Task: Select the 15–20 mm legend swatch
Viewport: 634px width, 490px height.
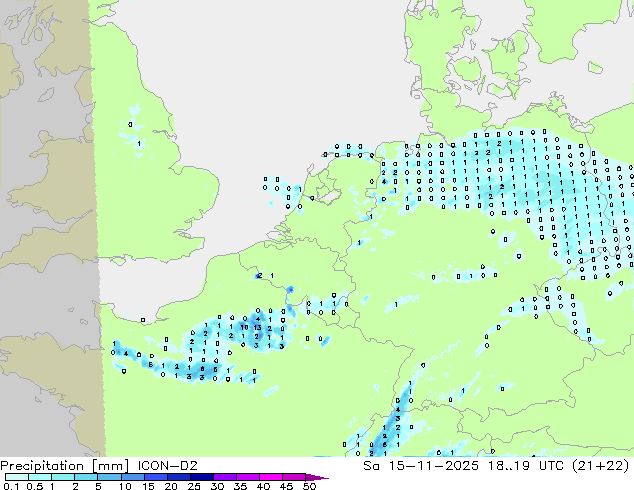Action: point(155,477)
